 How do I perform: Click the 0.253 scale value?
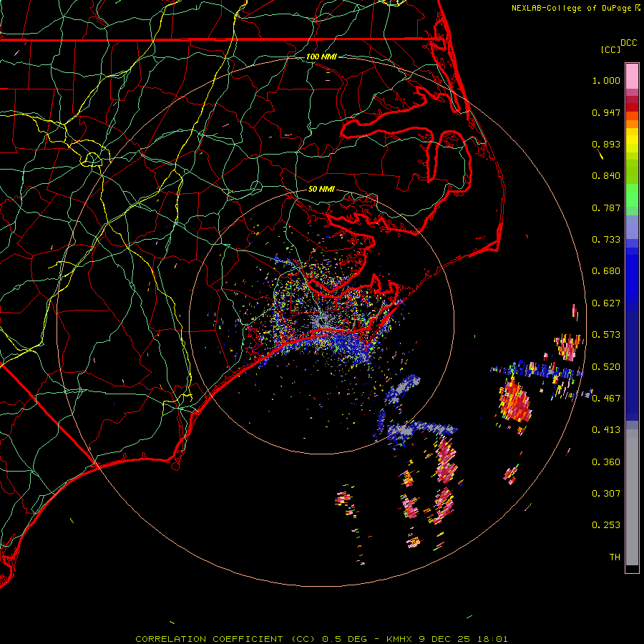[x=606, y=525]
